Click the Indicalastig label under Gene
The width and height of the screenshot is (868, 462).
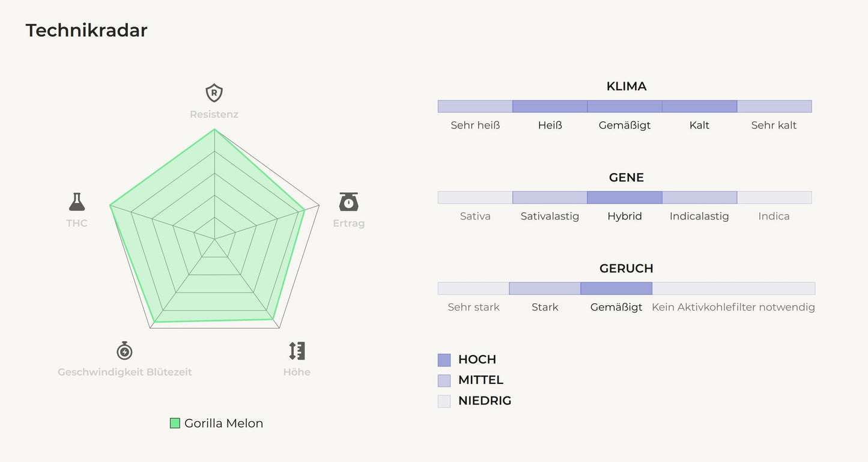[x=699, y=216]
